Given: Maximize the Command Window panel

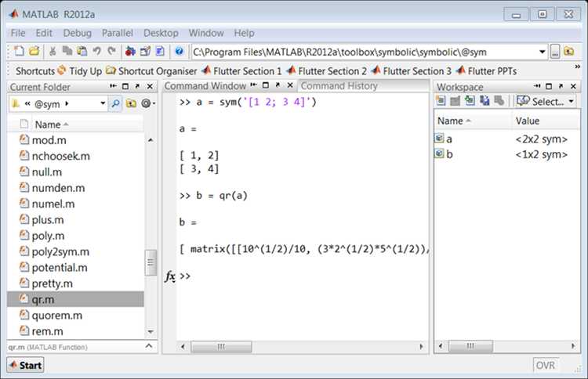Looking at the screenshot, I should 266,85.
